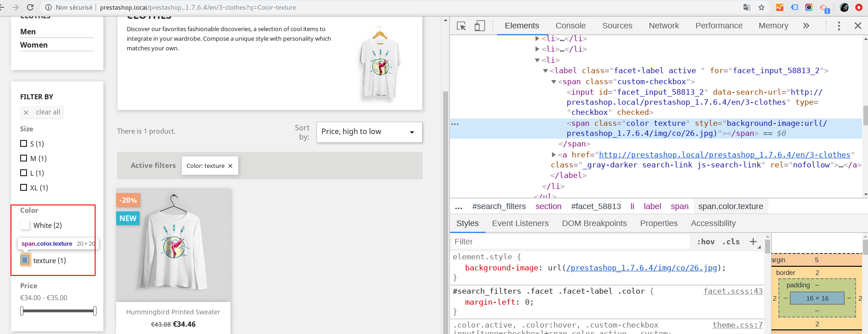Check the S (1) size filter
The width and height of the screenshot is (868, 334).
pos(24,144)
